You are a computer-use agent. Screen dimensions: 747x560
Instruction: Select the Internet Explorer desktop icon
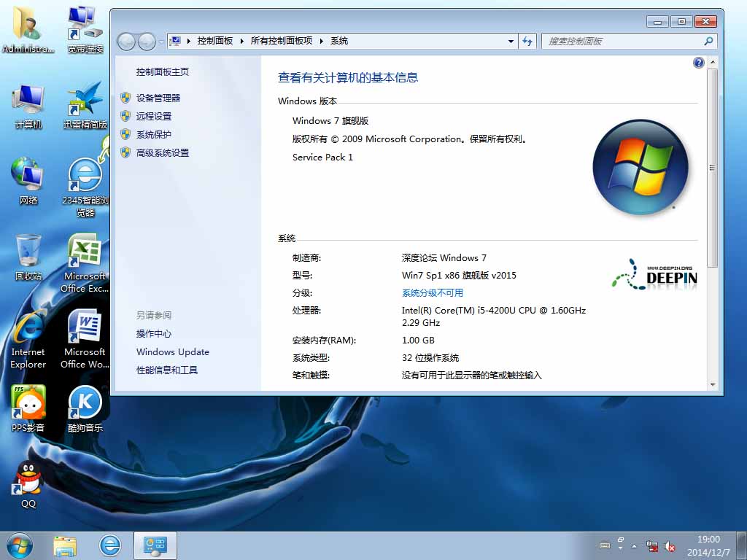[x=28, y=339]
